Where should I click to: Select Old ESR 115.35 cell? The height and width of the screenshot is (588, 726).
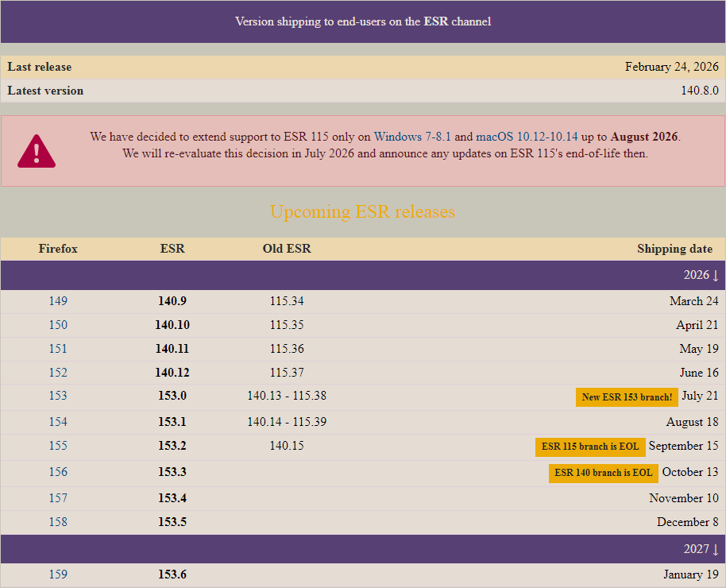coord(287,325)
